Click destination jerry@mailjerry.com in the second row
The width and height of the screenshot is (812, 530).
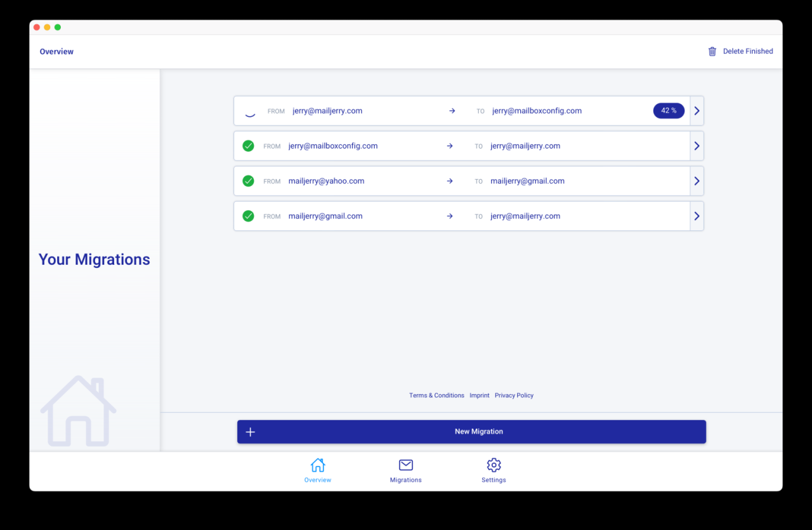[525, 146]
